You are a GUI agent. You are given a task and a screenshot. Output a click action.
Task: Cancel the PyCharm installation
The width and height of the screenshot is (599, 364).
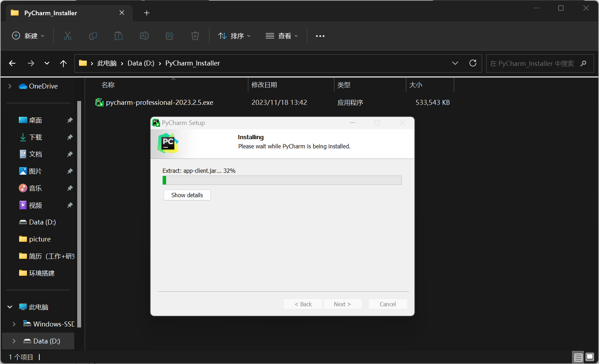(388, 304)
